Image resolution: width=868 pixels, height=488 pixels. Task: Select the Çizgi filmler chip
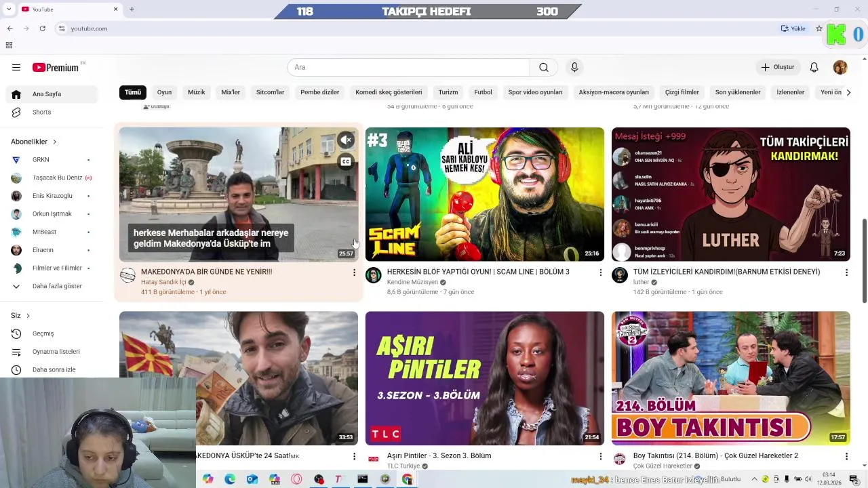coord(682,92)
